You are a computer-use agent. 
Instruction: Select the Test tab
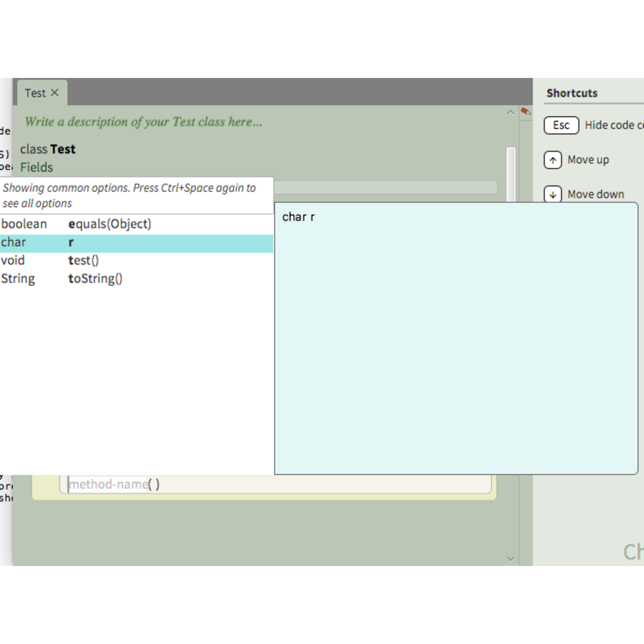35,93
